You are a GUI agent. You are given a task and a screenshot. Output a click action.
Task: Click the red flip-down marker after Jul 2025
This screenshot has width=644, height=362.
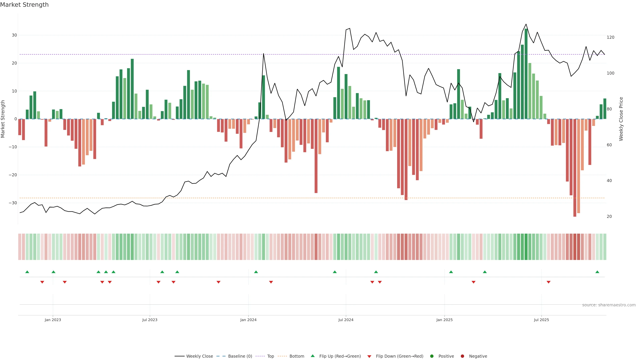point(549,282)
